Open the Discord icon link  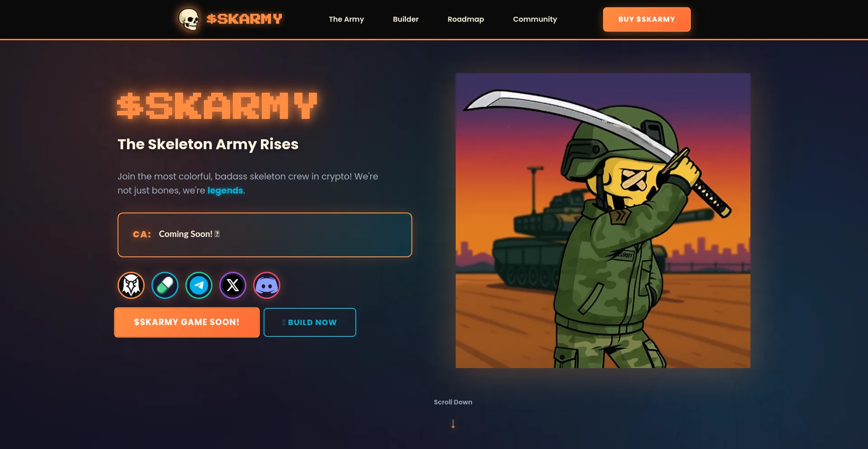(x=267, y=285)
